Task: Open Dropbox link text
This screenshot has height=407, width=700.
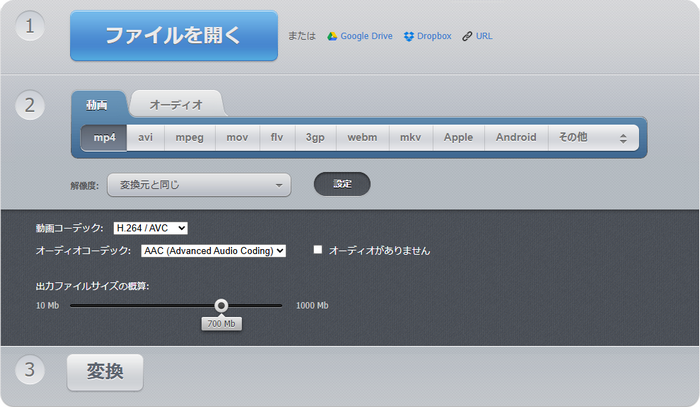Action: [434, 36]
